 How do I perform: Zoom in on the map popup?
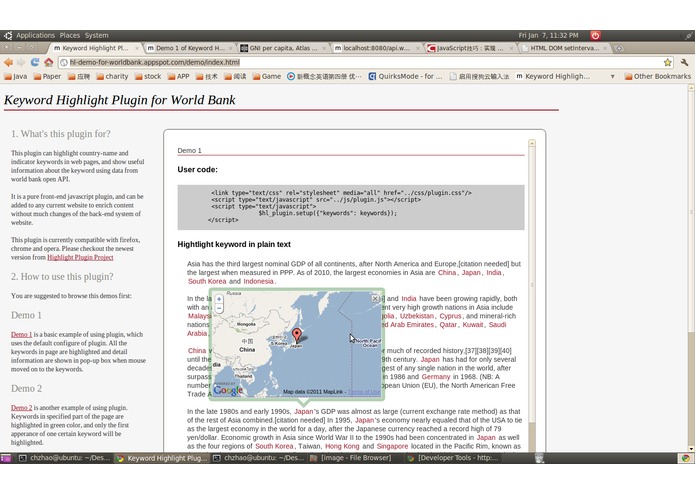(x=219, y=299)
